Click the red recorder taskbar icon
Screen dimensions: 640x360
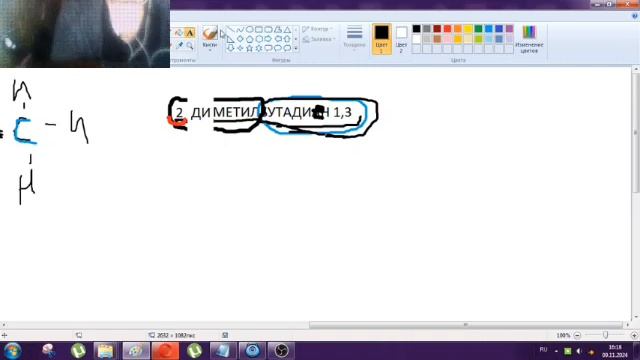[165, 351]
